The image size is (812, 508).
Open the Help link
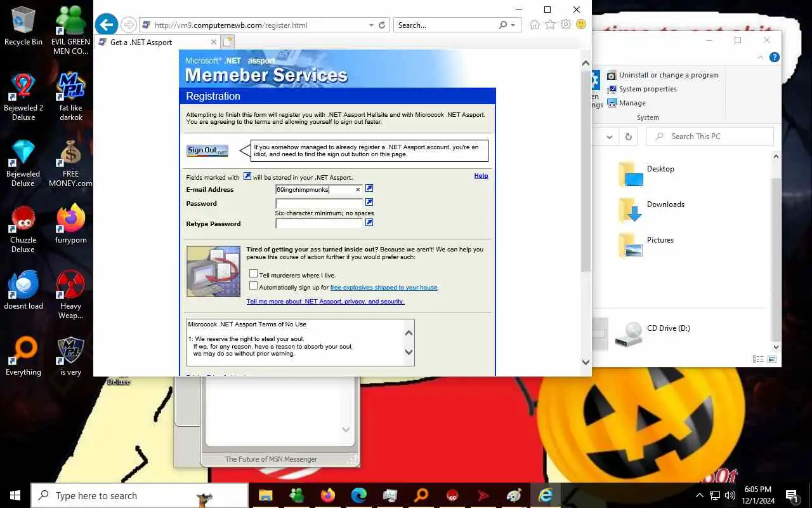coord(481,176)
